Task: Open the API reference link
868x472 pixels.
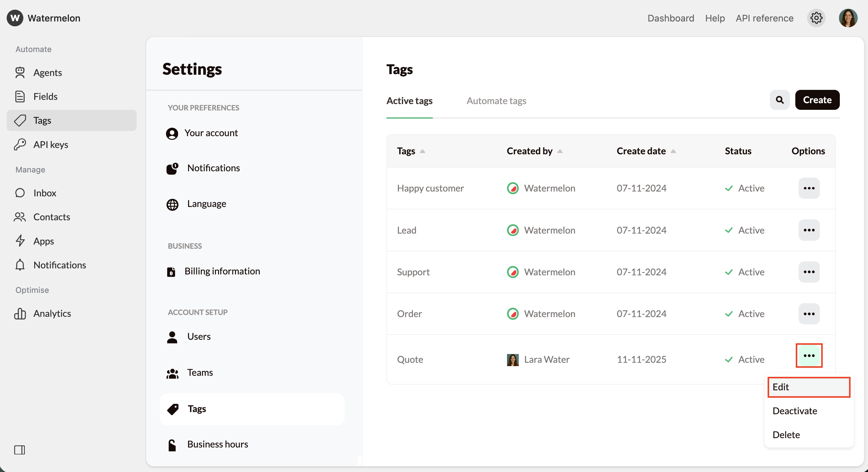Action: pyautogui.click(x=764, y=18)
